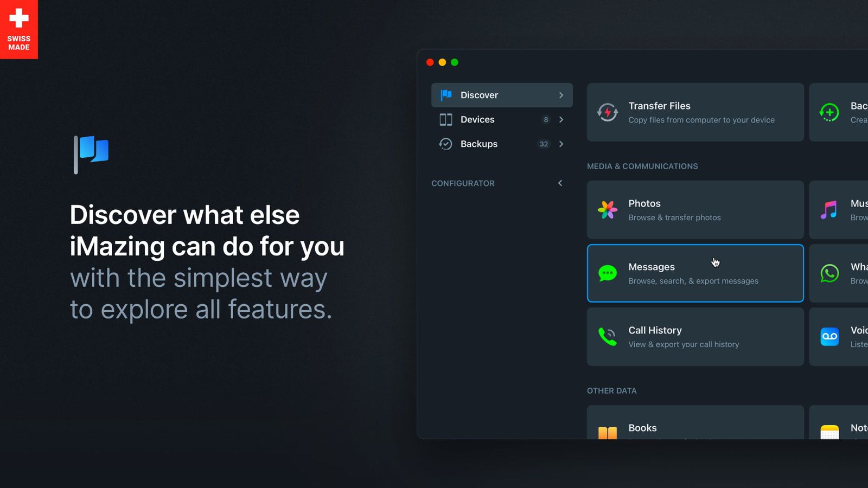Expand the Backups chevron arrow
Image resolution: width=868 pixels, height=488 pixels.
(x=561, y=144)
